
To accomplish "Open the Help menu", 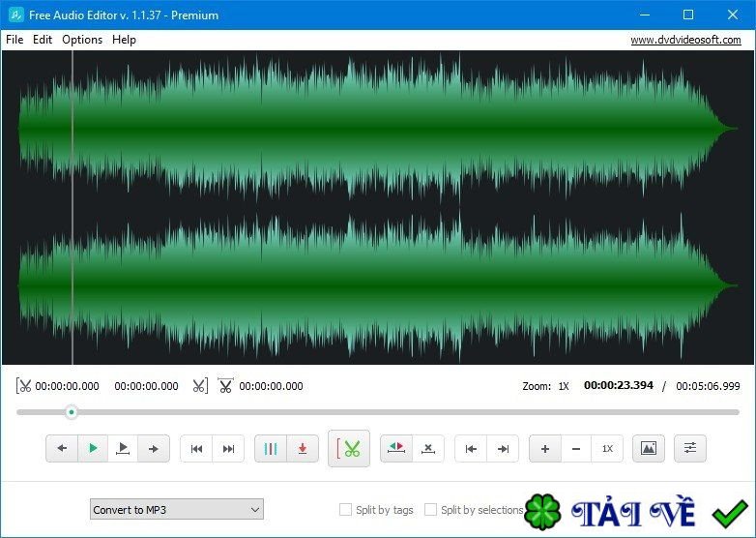I will pyautogui.click(x=124, y=40).
